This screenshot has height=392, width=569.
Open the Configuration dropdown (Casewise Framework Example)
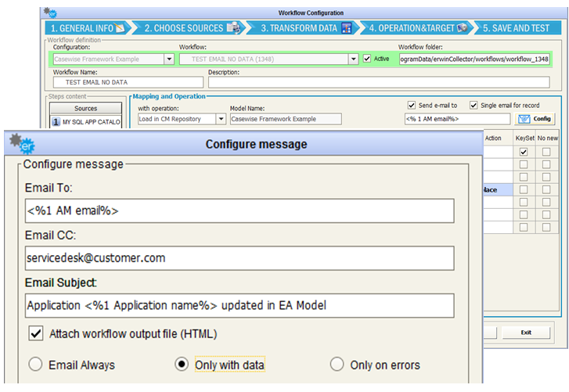169,59
